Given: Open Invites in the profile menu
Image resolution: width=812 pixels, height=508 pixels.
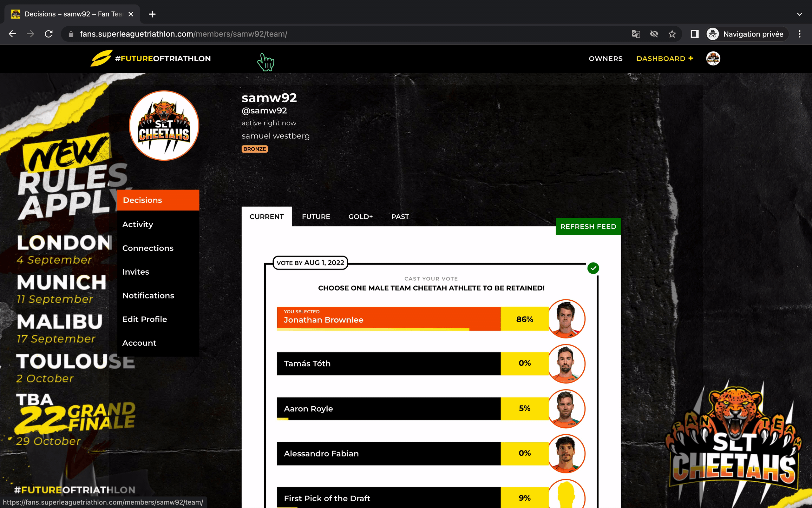Looking at the screenshot, I should (158, 272).
